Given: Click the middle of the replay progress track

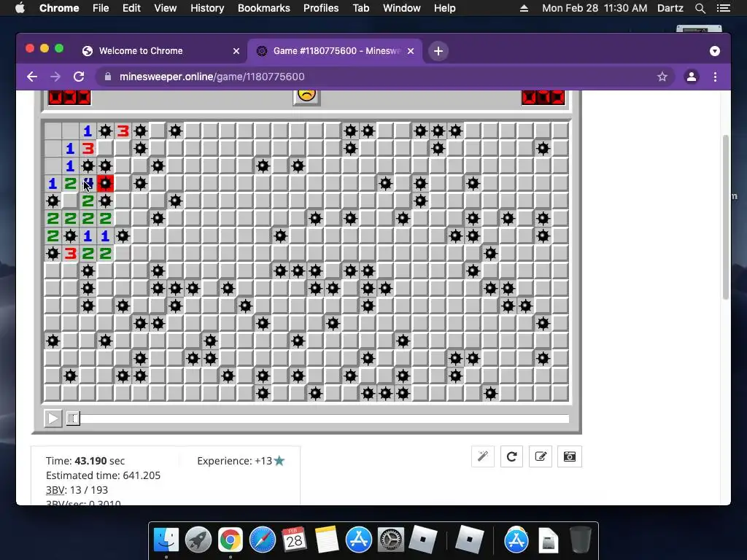Looking at the screenshot, I should click(318, 419).
